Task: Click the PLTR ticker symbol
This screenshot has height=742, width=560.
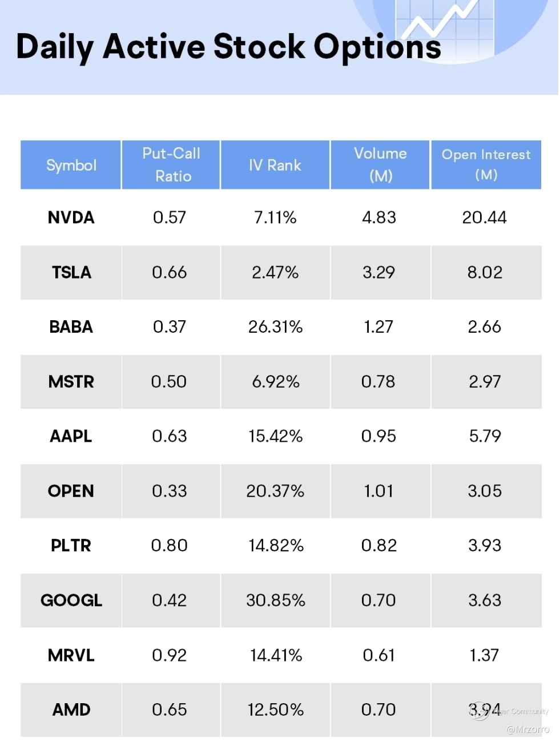Action: click(71, 545)
